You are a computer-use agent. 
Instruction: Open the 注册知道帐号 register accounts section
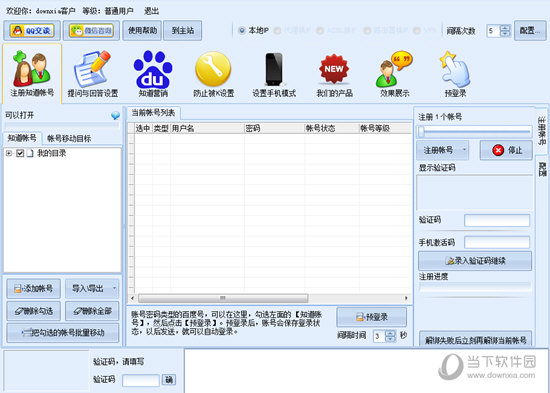[32, 74]
